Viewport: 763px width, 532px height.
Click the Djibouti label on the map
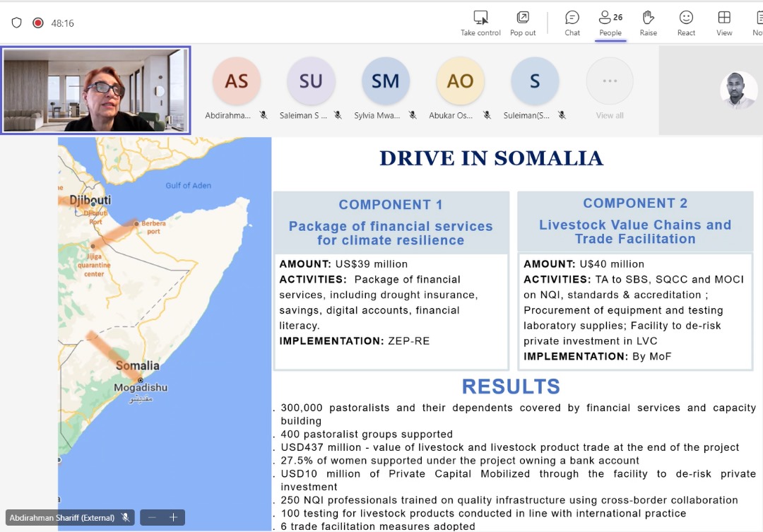[x=90, y=199]
